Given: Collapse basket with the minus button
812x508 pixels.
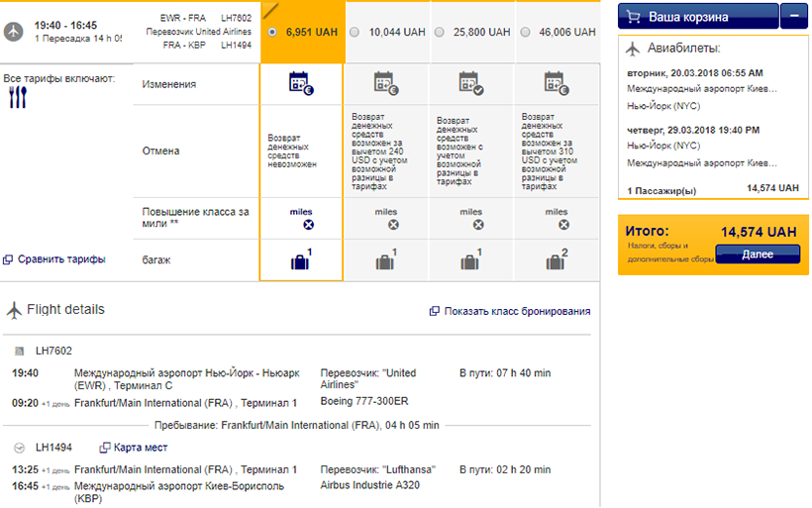Looking at the screenshot, I should (x=793, y=17).
